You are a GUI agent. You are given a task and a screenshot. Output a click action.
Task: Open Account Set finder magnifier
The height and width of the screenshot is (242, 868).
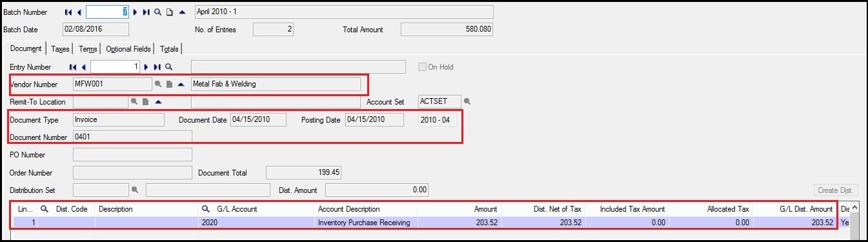(x=467, y=101)
